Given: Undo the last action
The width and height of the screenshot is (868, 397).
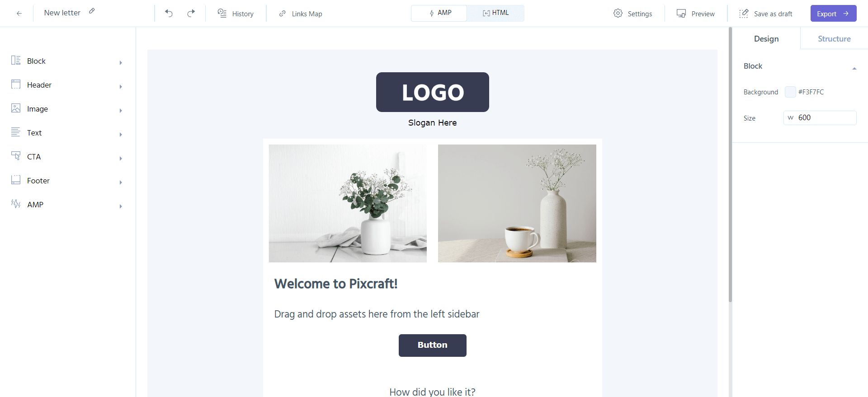Looking at the screenshot, I should 169,13.
